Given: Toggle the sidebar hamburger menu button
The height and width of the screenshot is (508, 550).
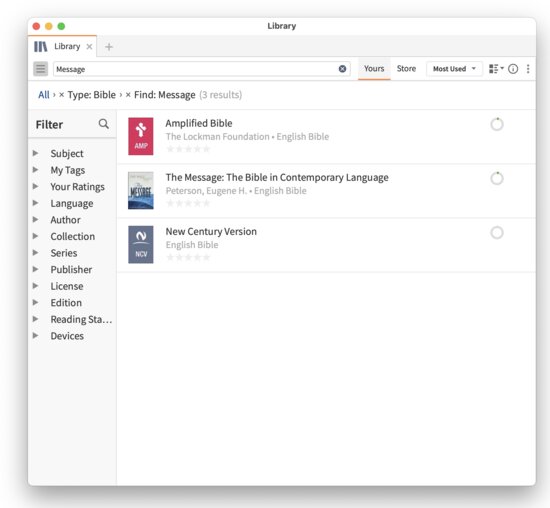Looking at the screenshot, I should pyautogui.click(x=41, y=69).
